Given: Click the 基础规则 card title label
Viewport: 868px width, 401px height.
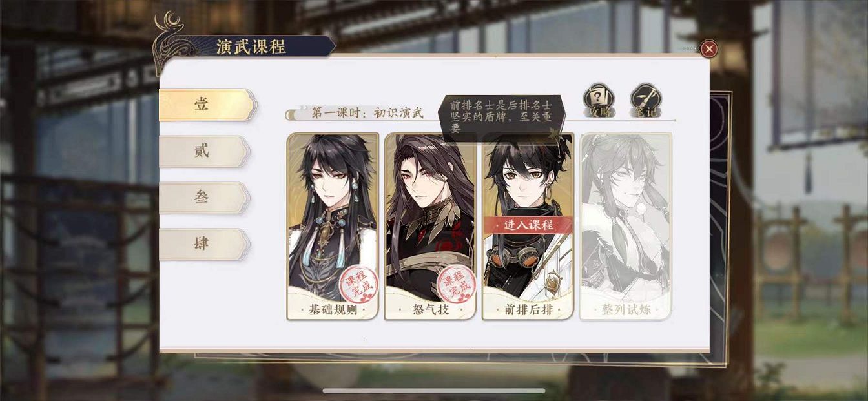Looking at the screenshot, I should pyautogui.click(x=333, y=309).
